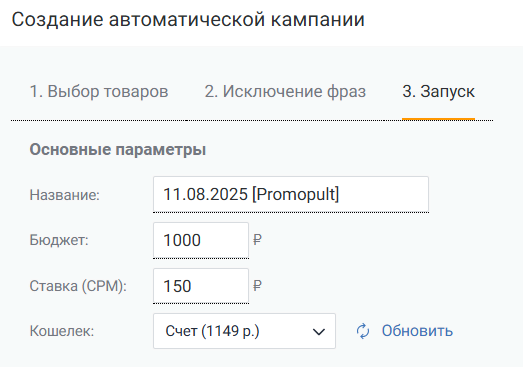The image size is (523, 367).
Task: Click the Обновить link
Action: [x=417, y=331]
